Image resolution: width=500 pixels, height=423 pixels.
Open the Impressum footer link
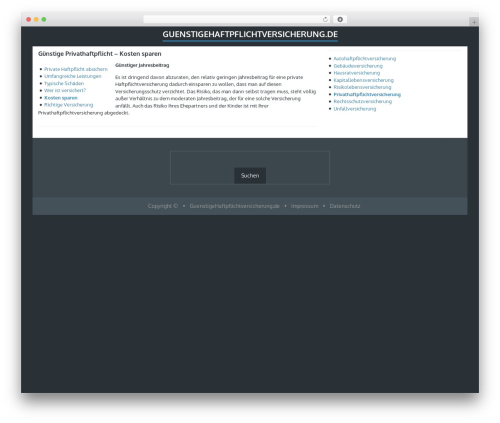click(x=305, y=206)
